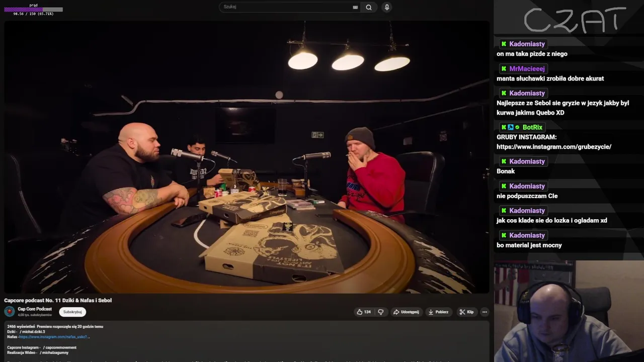Open michalzagumny link in description
This screenshot has height=362, width=644.
pyautogui.click(x=54, y=353)
